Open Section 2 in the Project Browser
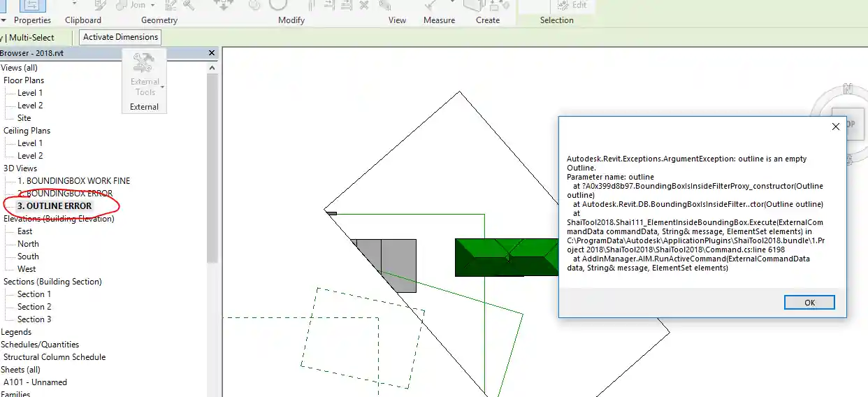868x397 pixels. [34, 307]
